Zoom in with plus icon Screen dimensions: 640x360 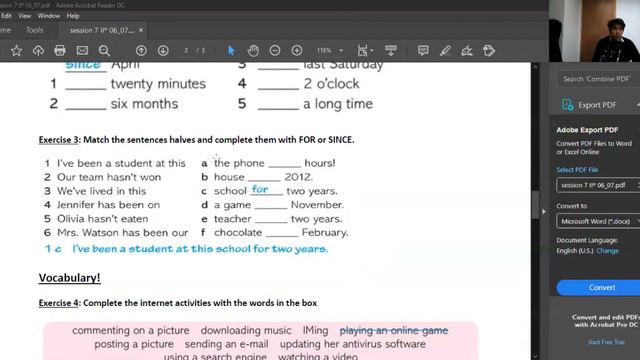click(297, 51)
